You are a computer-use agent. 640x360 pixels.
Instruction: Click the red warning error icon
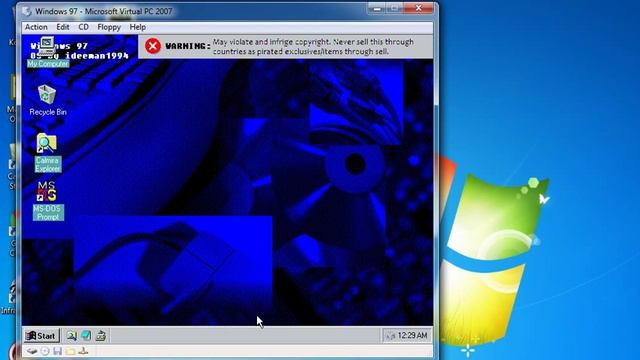tap(153, 46)
